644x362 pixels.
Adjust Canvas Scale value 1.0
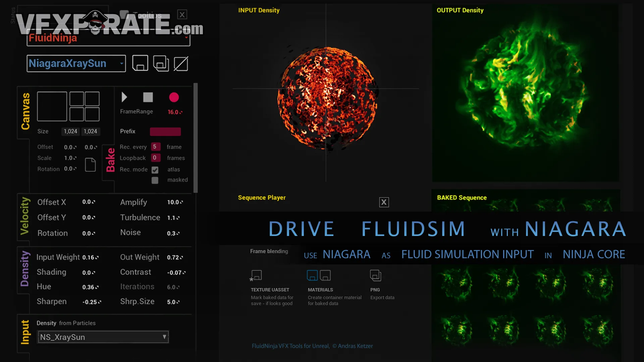[70, 158]
